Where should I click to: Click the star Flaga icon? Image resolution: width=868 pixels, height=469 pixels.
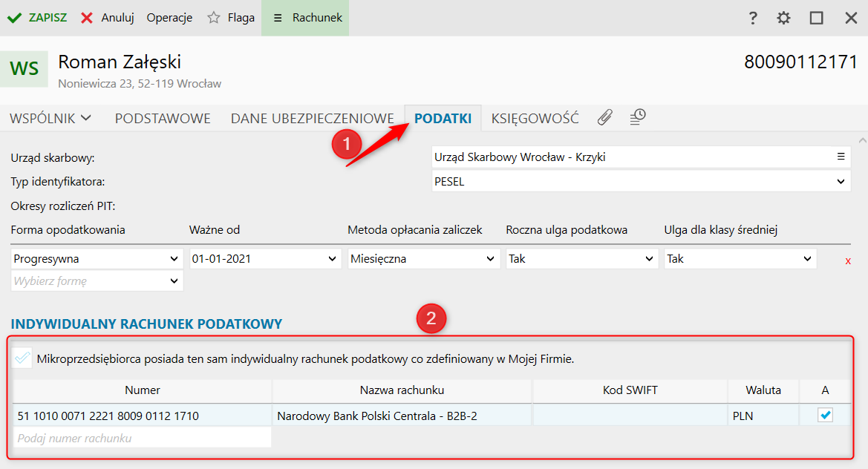coord(214,18)
